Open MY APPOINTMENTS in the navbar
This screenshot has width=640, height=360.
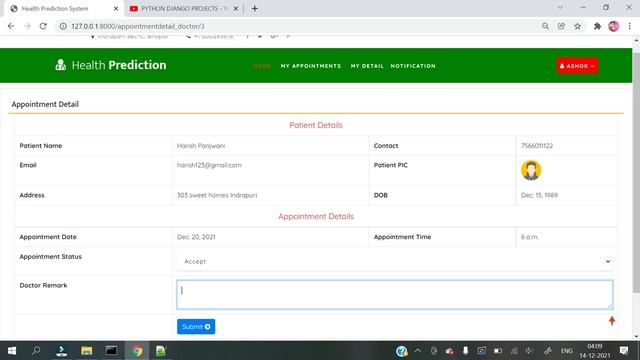[x=311, y=66]
